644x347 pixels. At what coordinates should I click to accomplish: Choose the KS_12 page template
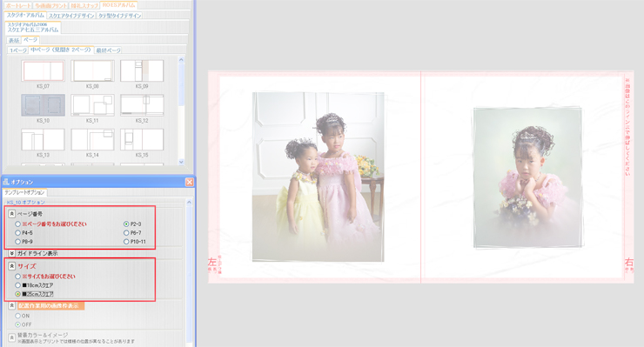coord(142,104)
